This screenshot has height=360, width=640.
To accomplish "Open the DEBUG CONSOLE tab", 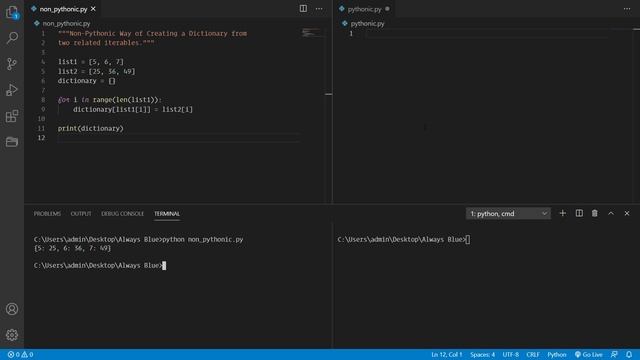I will tap(122, 213).
